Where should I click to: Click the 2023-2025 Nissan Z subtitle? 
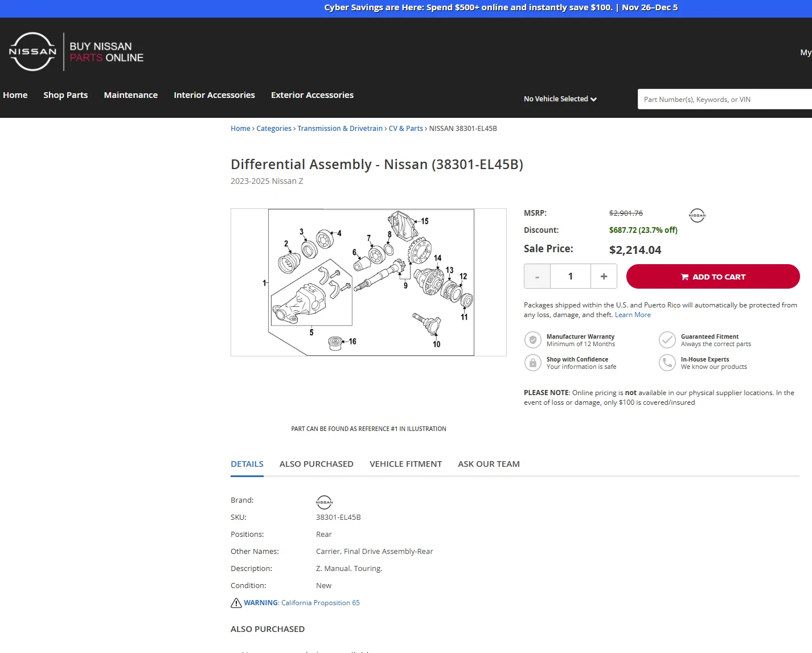click(x=267, y=181)
